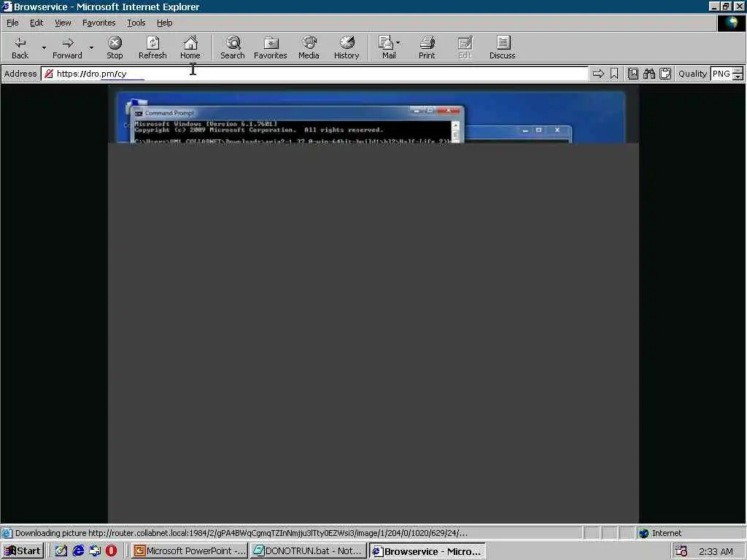The height and width of the screenshot is (560, 747).
Task: Print the current page
Action: coord(427,47)
